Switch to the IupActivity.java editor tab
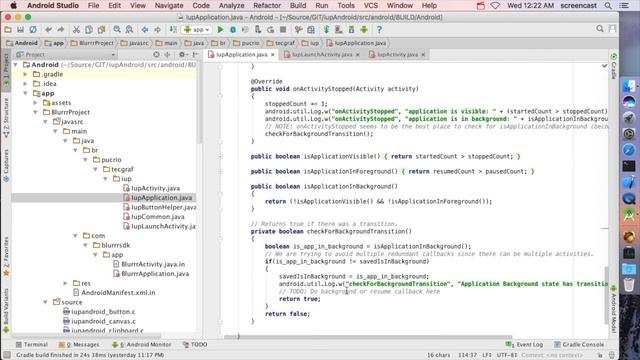This screenshot has width=640, height=360. [x=397, y=54]
